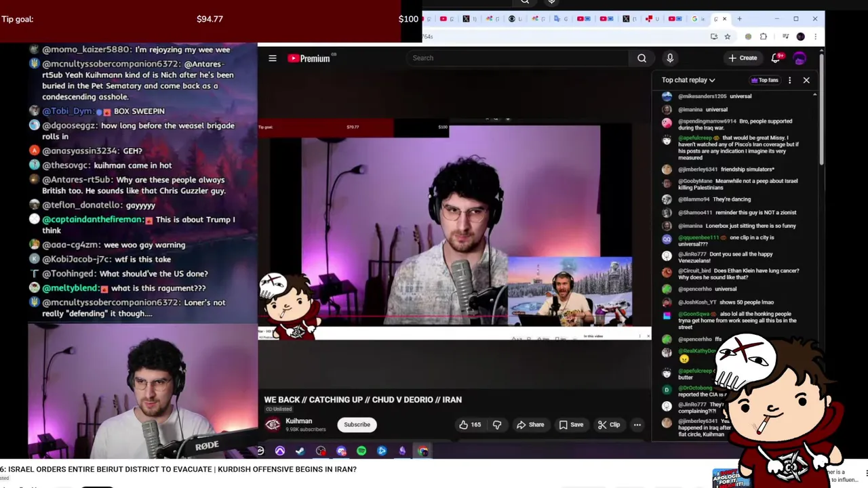Clip the video with scissors button

pyautogui.click(x=609, y=425)
